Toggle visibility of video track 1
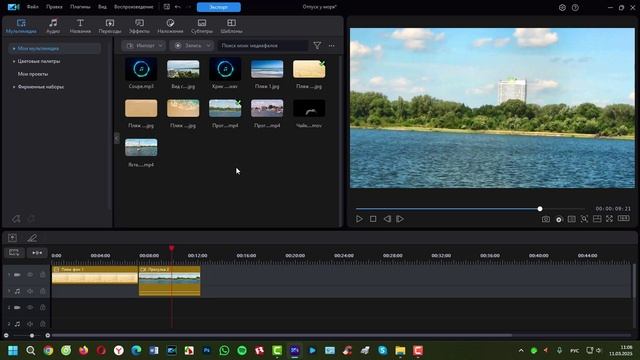The height and width of the screenshot is (360, 640). pos(30,275)
